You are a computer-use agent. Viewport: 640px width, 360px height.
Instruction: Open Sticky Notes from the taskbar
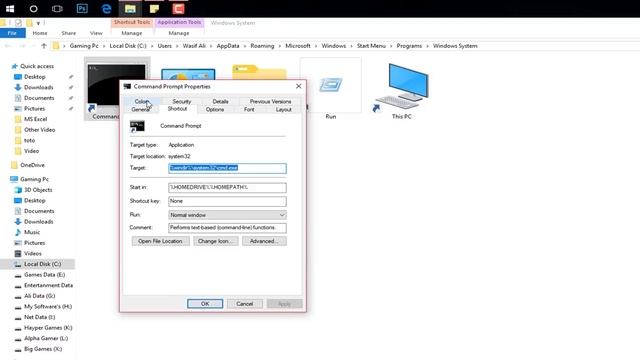tap(154, 9)
